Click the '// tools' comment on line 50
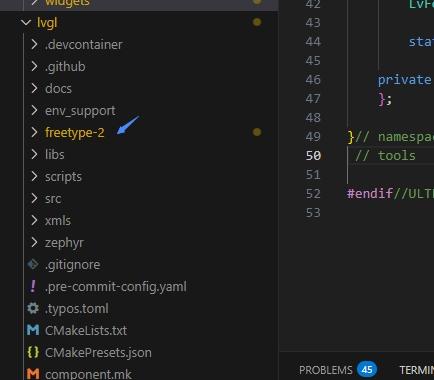Screen dimensions: 434x380 click(x=385, y=156)
